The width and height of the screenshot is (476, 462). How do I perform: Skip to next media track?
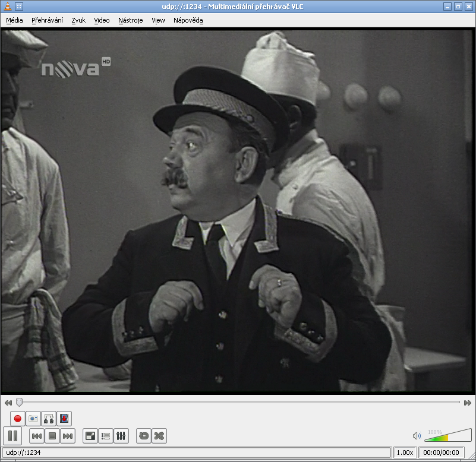(68, 436)
